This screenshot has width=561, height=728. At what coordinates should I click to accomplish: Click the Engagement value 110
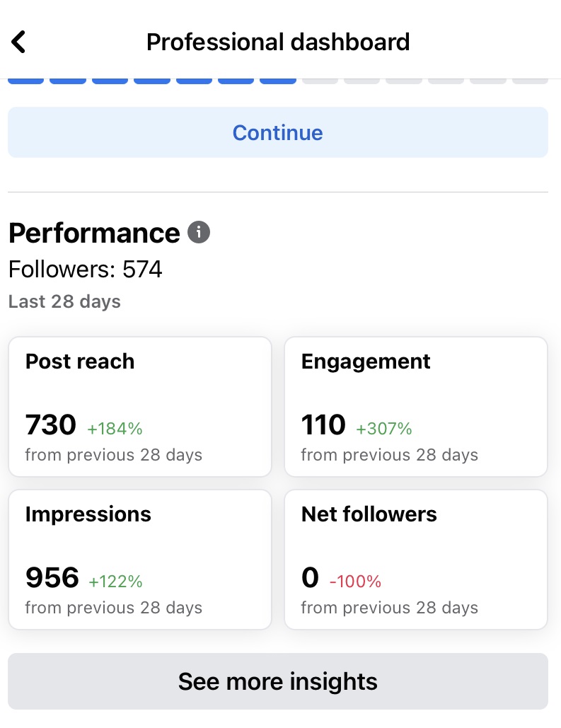323,425
